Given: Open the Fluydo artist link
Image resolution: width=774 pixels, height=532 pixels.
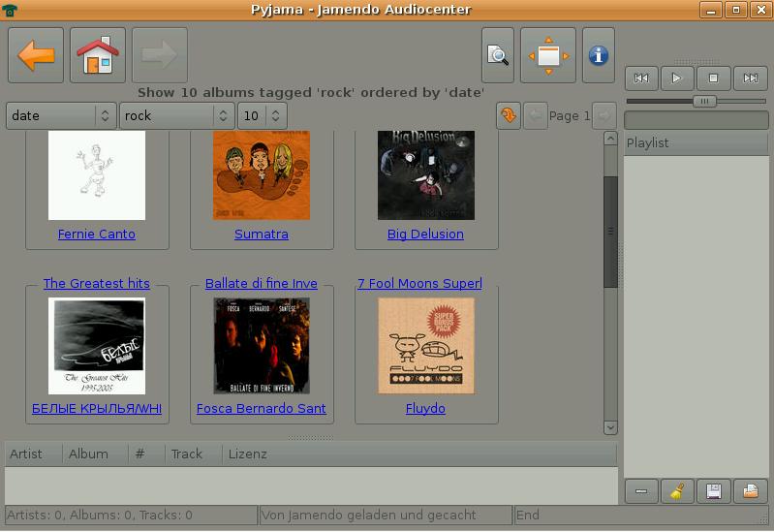Looking at the screenshot, I should [425, 409].
